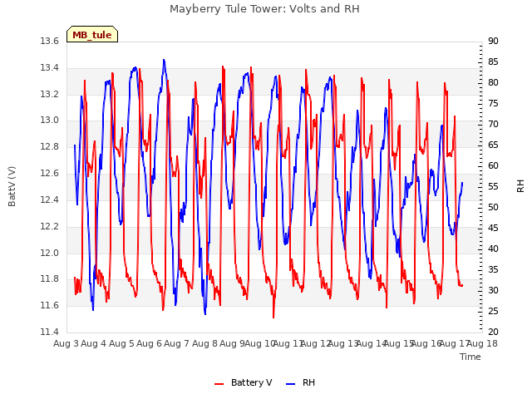Click the 55 right axis tick label
Viewport: 532px width, 399px height.
click(x=493, y=186)
